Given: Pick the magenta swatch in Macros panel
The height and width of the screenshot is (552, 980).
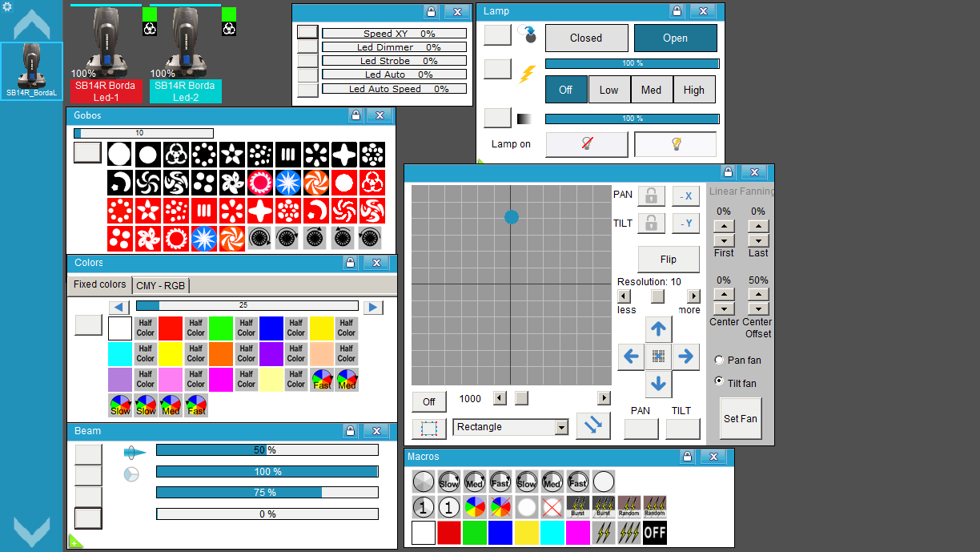Looking at the screenshot, I should pos(578,533).
